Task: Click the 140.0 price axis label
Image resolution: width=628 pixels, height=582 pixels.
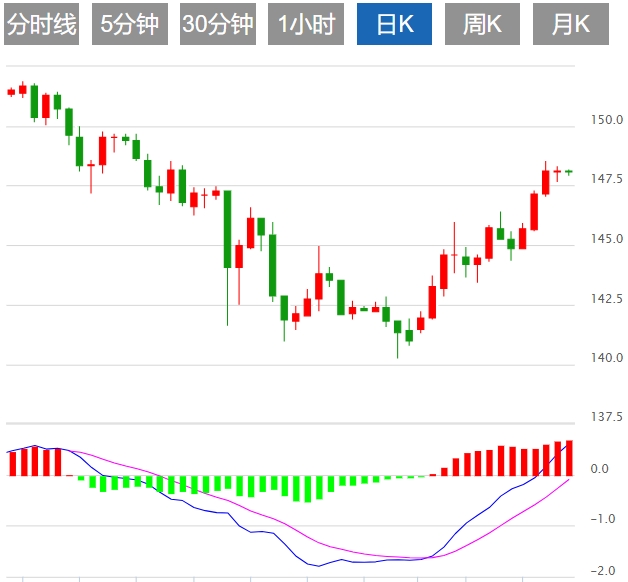Action: [x=606, y=357]
